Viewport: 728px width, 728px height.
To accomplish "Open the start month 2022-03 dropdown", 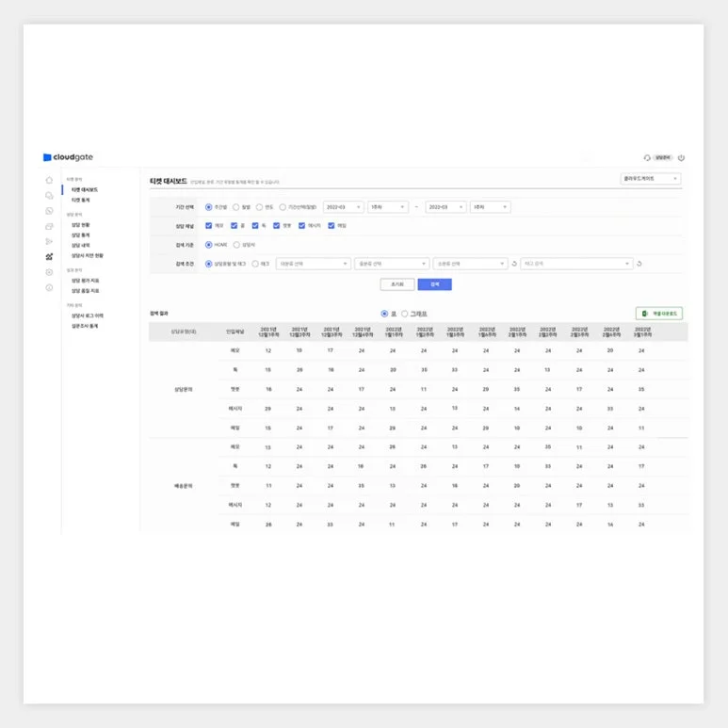I will [x=343, y=207].
